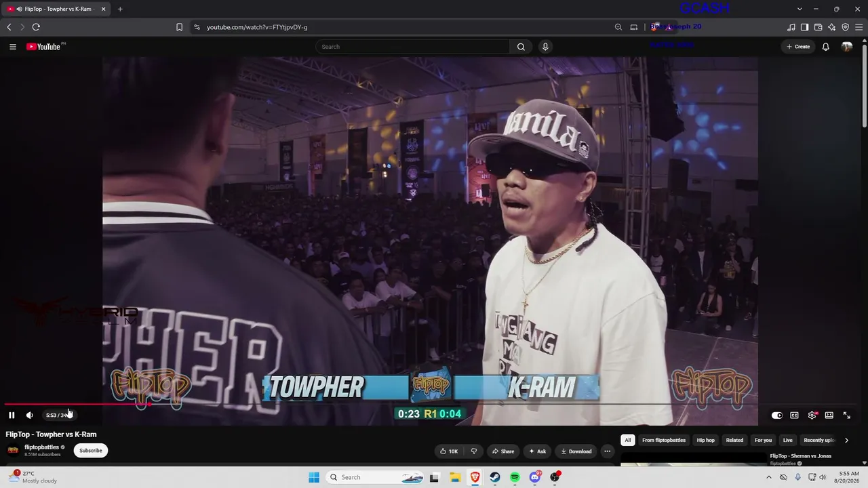The width and height of the screenshot is (868, 488).
Task: Open the player settings gear
Action: pos(812,415)
